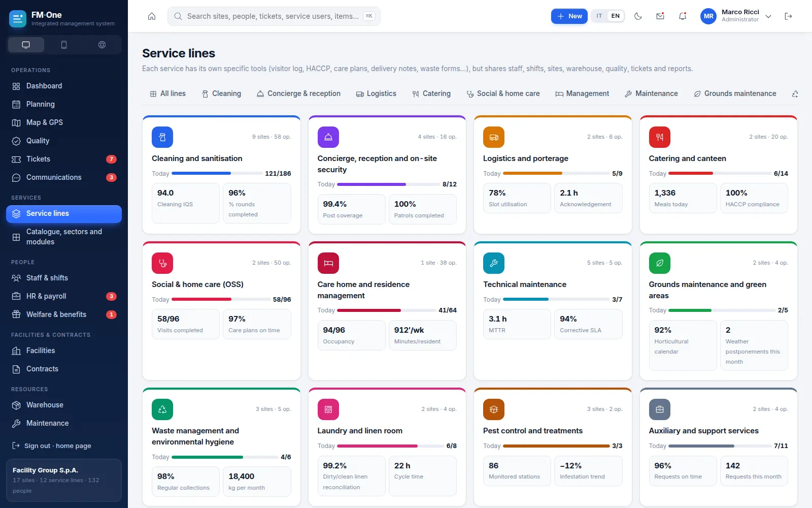This screenshot has width=812, height=508.
Task: Open Waste management recycle icon
Action: click(162, 409)
